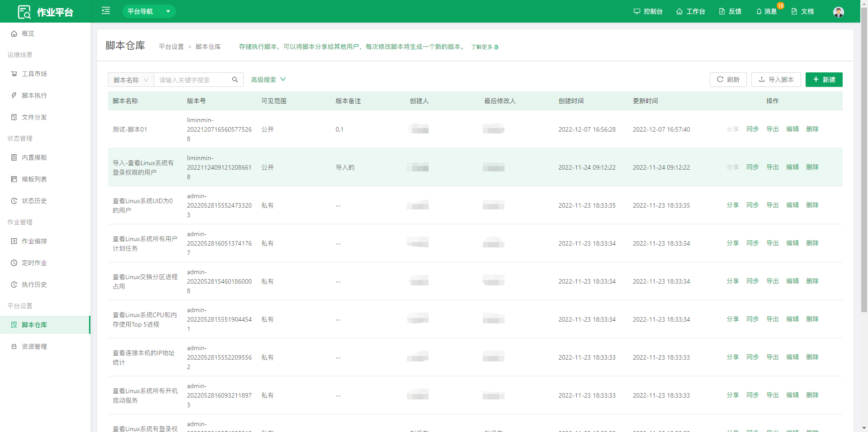Click the 更新时间 column header

[x=646, y=101]
